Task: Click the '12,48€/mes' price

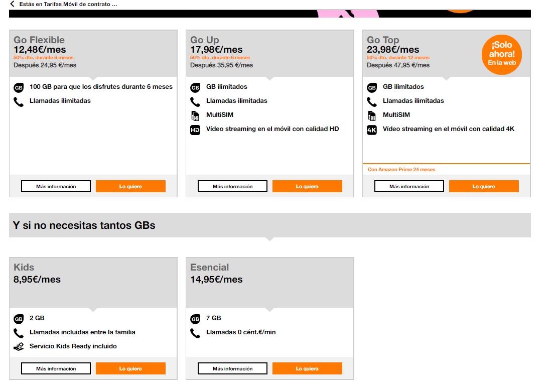Action: (x=40, y=50)
